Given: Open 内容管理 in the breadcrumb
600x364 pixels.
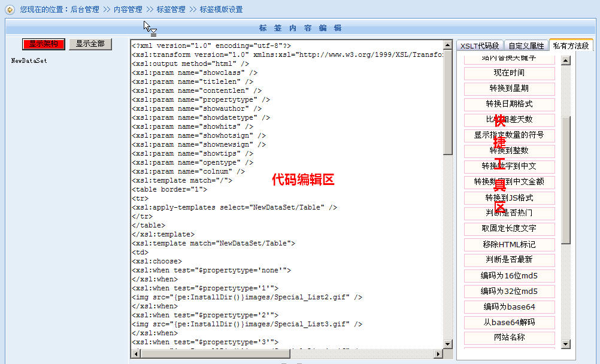Looking at the screenshot, I should [128, 10].
